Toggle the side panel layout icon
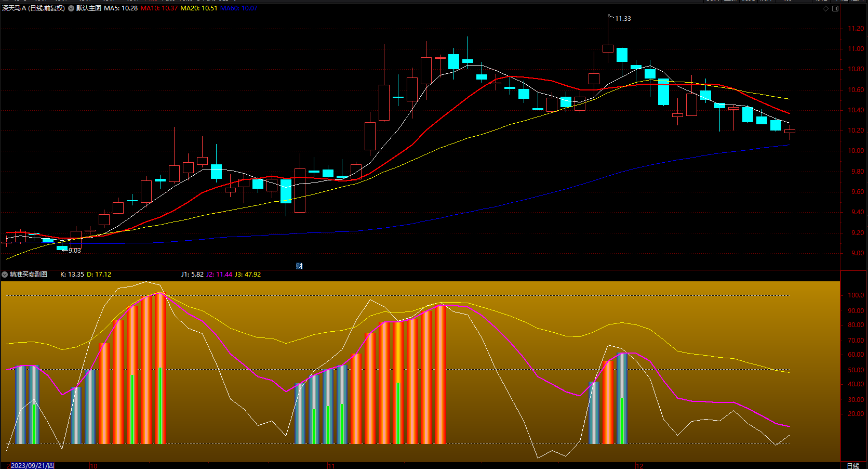Image resolution: width=868 pixels, height=469 pixels. pyautogui.click(x=835, y=8)
